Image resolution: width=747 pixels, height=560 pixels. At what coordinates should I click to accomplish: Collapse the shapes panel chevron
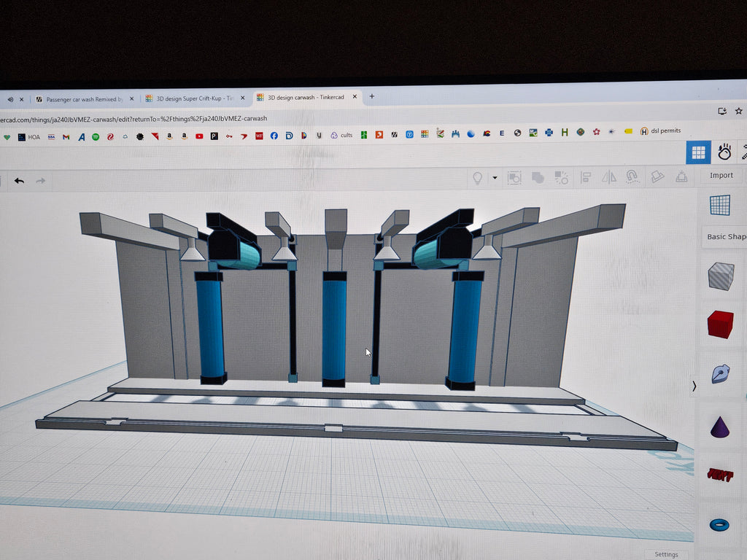[694, 386]
